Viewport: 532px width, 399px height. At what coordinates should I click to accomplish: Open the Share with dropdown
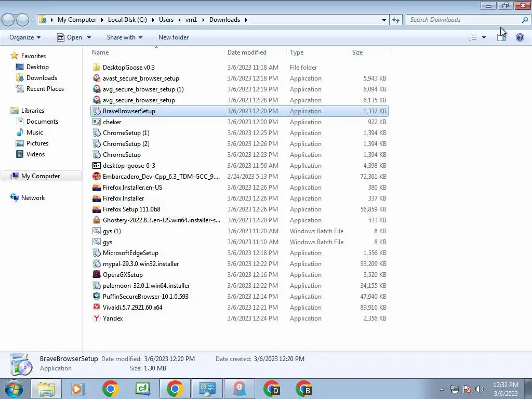(125, 37)
